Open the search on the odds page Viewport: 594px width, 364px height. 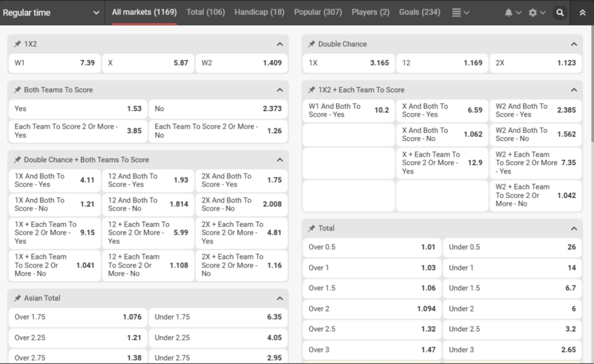click(560, 12)
